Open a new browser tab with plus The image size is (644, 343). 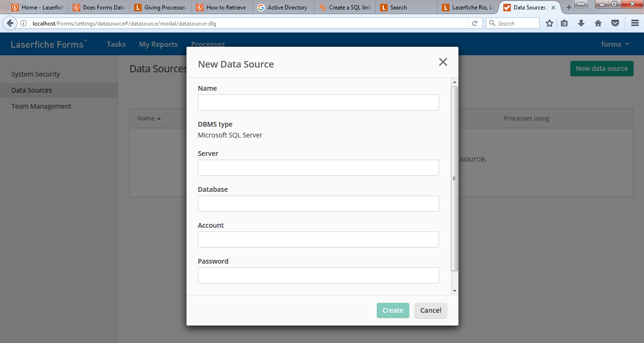(568, 8)
